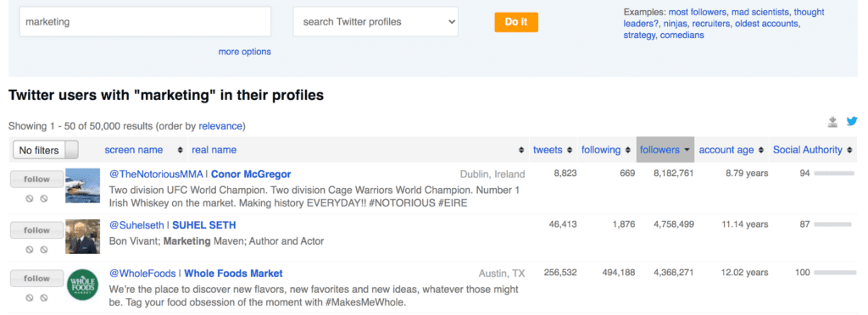The height and width of the screenshot is (315, 868).
Task: Click the blue Twitter bird icon
Action: (851, 122)
